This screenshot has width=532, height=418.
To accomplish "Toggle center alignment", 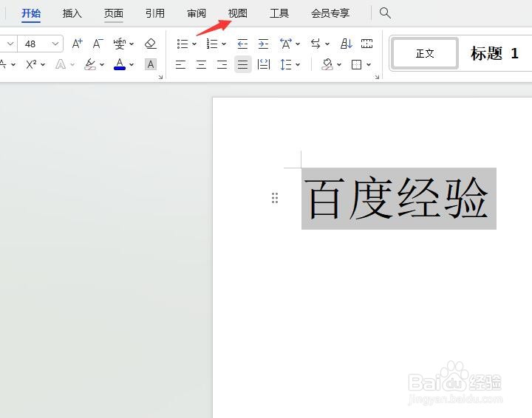I will [x=201, y=64].
